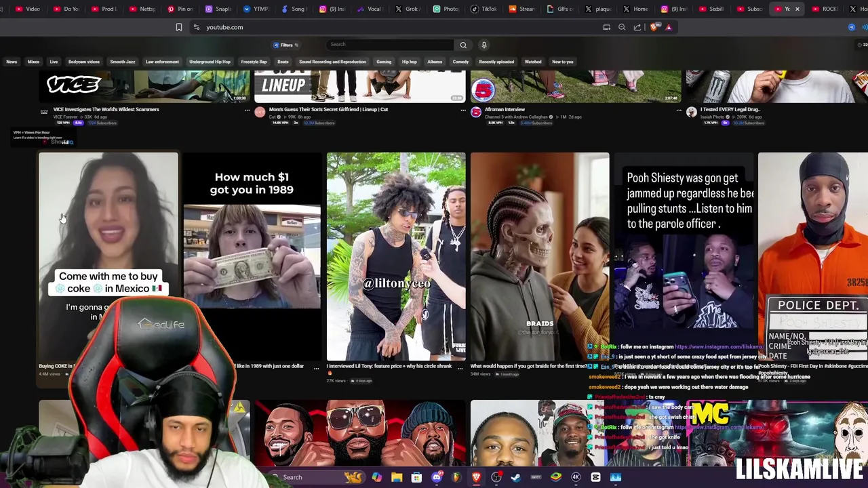Open the @liltonyceo interview short
The width and height of the screenshot is (868, 488).
pyautogui.click(x=396, y=256)
